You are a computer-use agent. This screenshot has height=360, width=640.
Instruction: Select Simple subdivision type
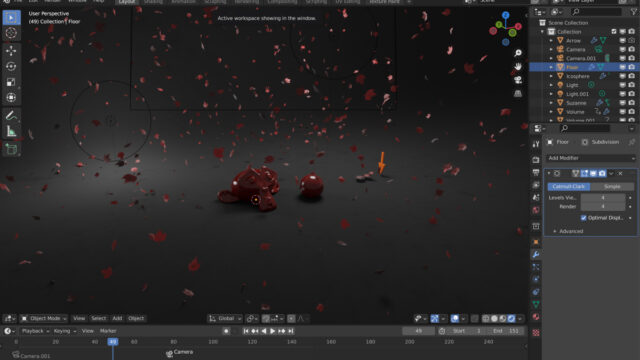pyautogui.click(x=612, y=187)
